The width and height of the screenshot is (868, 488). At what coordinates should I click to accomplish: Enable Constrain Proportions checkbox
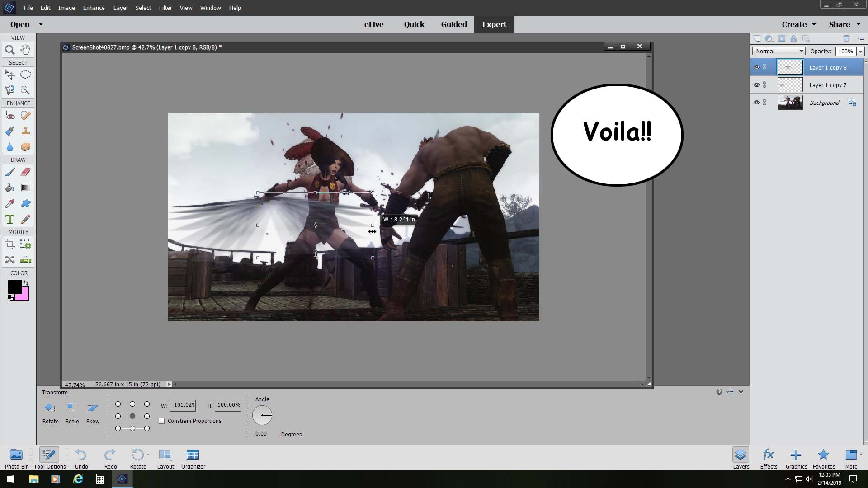coord(162,421)
